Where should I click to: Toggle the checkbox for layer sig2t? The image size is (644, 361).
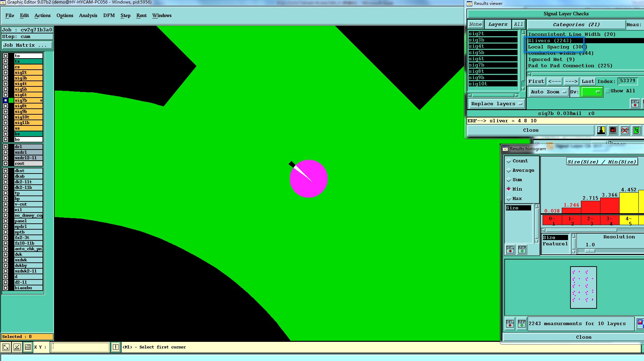tap(6, 72)
